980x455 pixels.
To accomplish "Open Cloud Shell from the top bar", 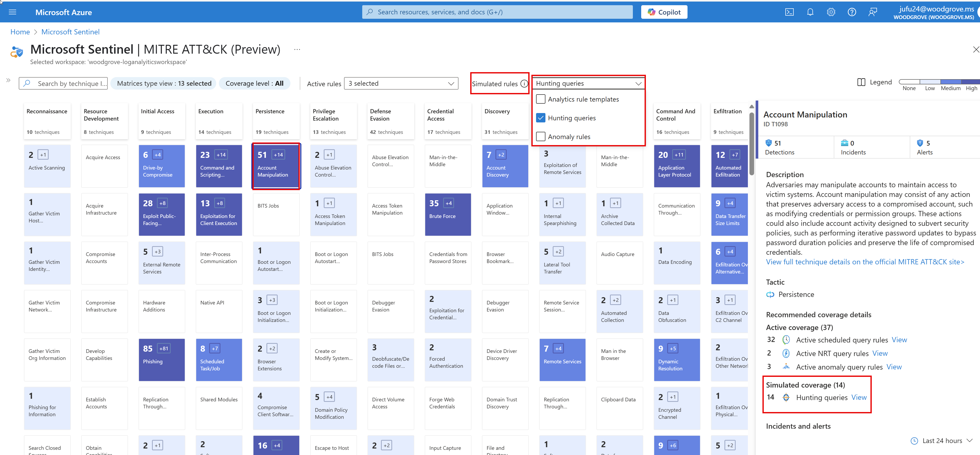I will (789, 12).
